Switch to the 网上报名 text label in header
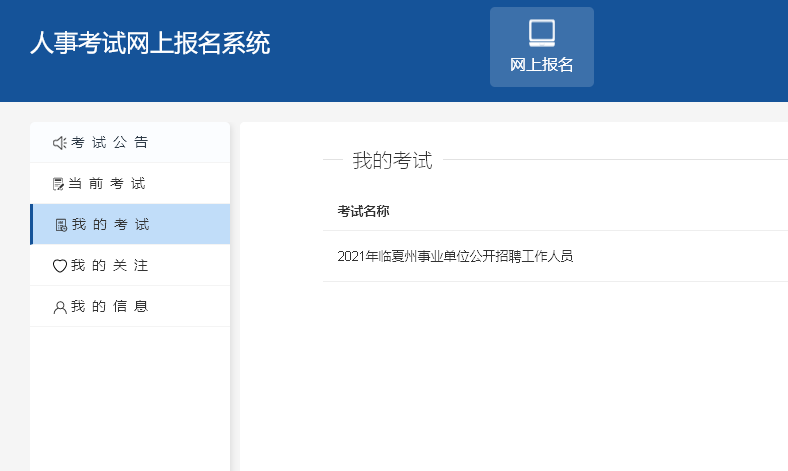 coord(541,65)
